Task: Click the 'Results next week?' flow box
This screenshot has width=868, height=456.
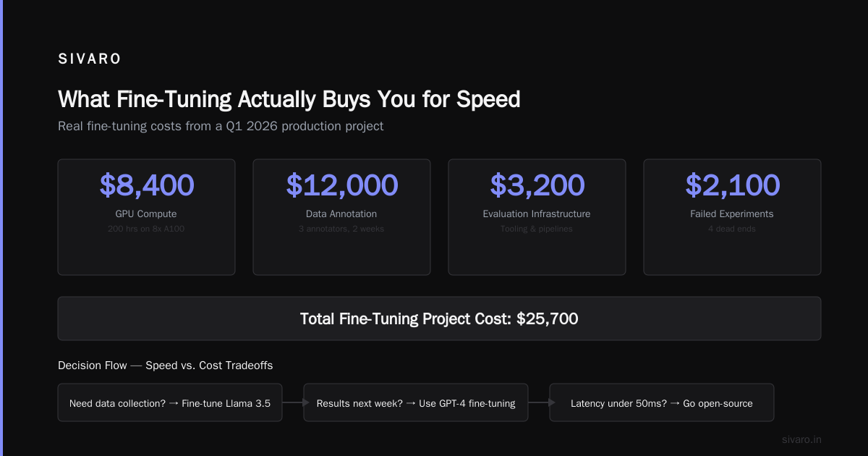Action: tap(416, 402)
